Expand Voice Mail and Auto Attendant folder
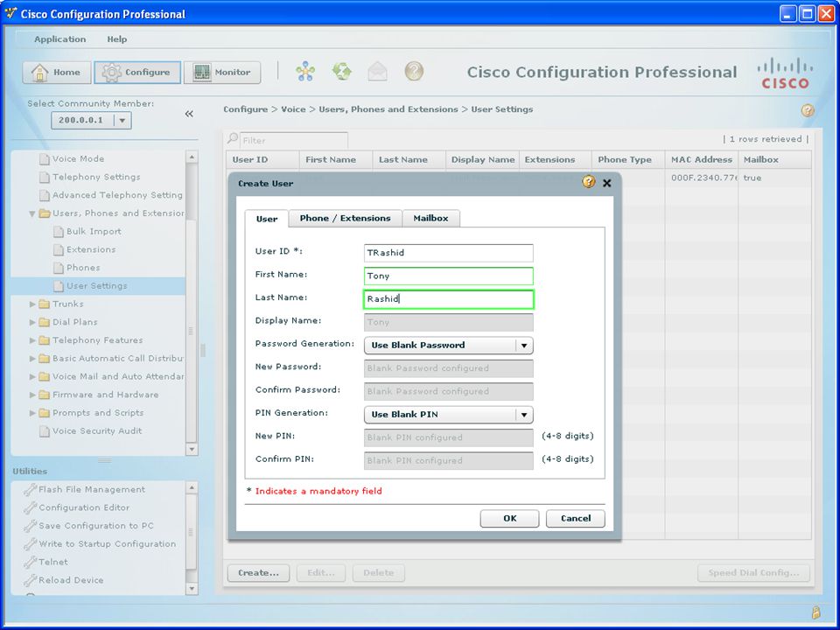Viewport: 840px width, 630px height. tap(32, 377)
